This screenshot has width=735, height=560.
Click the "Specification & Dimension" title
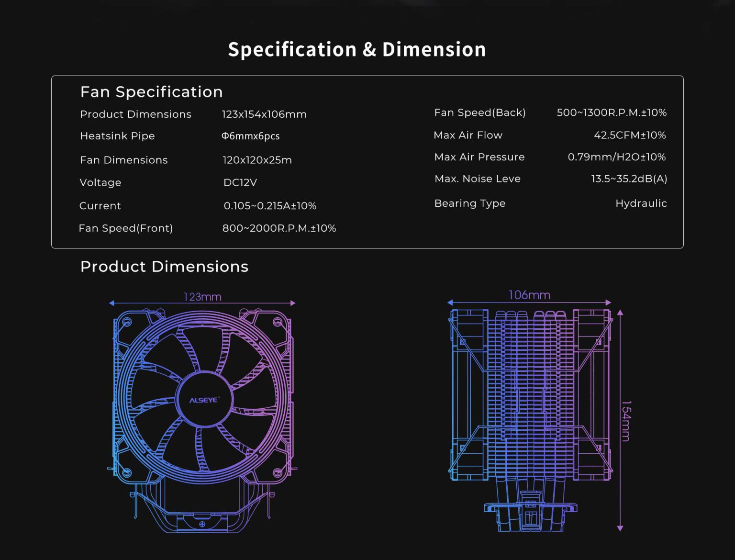click(x=356, y=49)
